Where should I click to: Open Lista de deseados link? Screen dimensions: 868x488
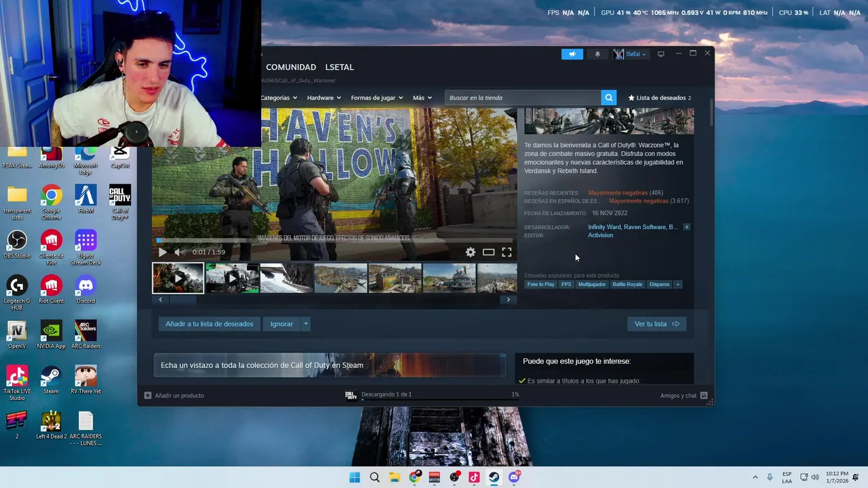(660, 98)
